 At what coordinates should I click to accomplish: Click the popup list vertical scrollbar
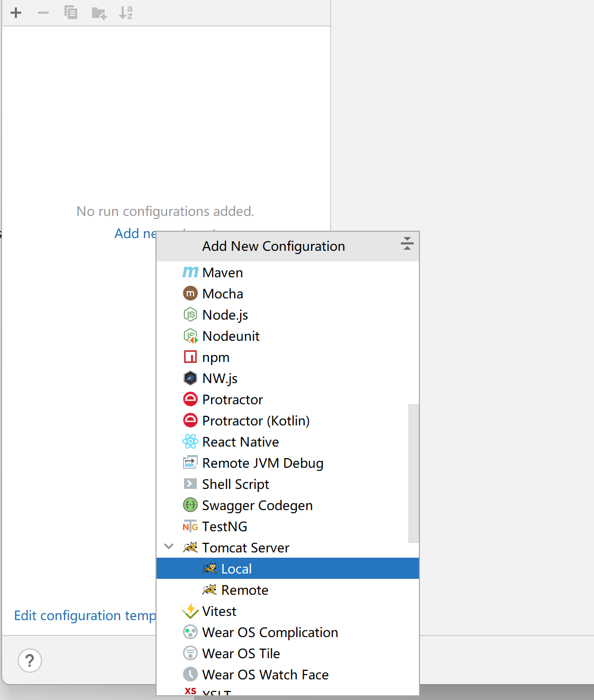pyautogui.click(x=413, y=473)
